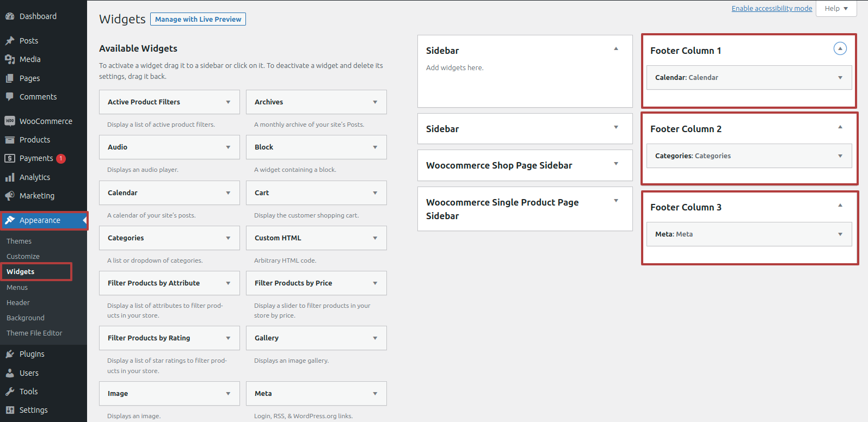The image size is (868, 422).
Task: Expand the Calendar widget in Footer Column 1
Action: click(840, 78)
